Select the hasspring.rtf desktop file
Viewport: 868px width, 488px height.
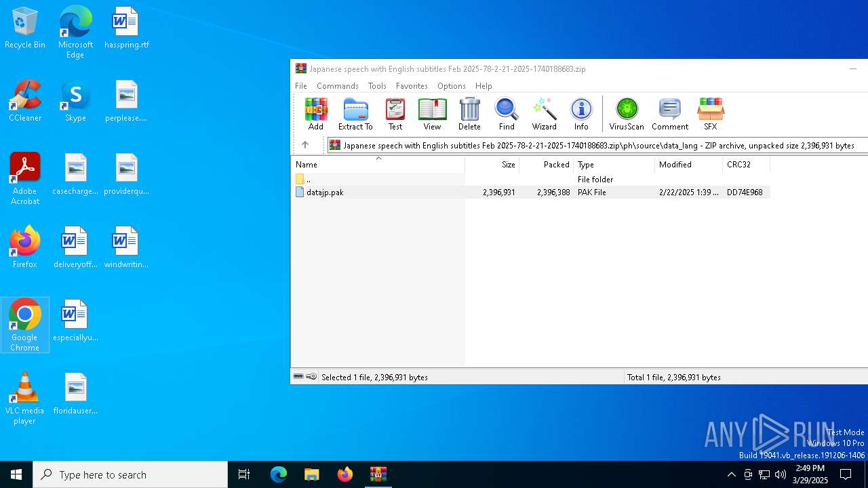pyautogui.click(x=126, y=28)
